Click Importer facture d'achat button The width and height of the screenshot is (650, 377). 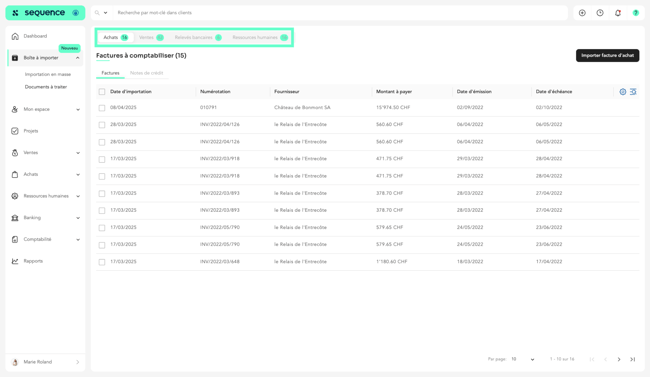pos(607,55)
